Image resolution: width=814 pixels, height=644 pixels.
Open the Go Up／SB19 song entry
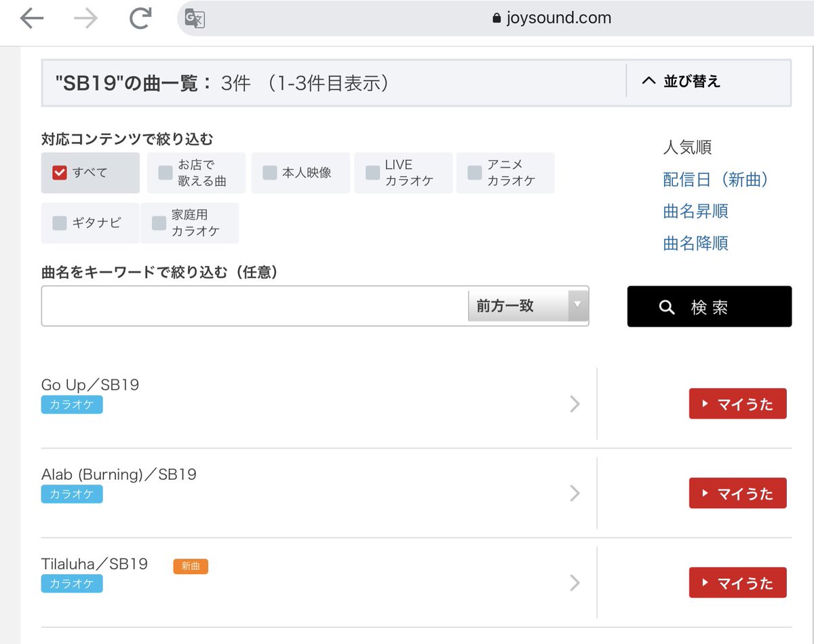point(90,385)
